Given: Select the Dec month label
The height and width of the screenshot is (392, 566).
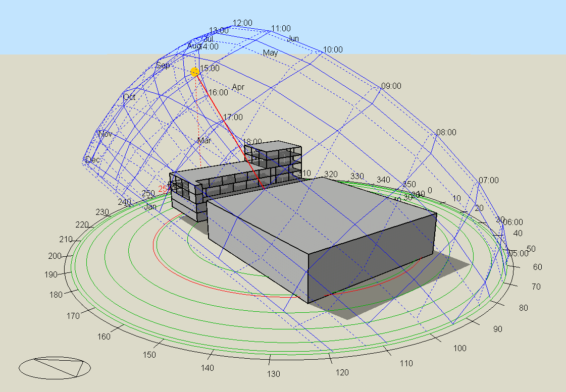Looking at the screenshot, I should click(x=93, y=160).
